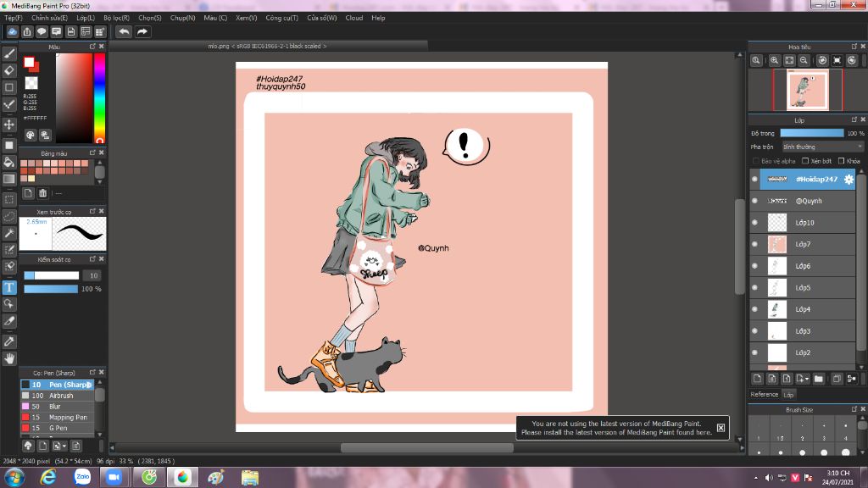Screen dimensions: 868x488
Task: Hide layer Lớp2
Action: pyautogui.click(x=754, y=352)
